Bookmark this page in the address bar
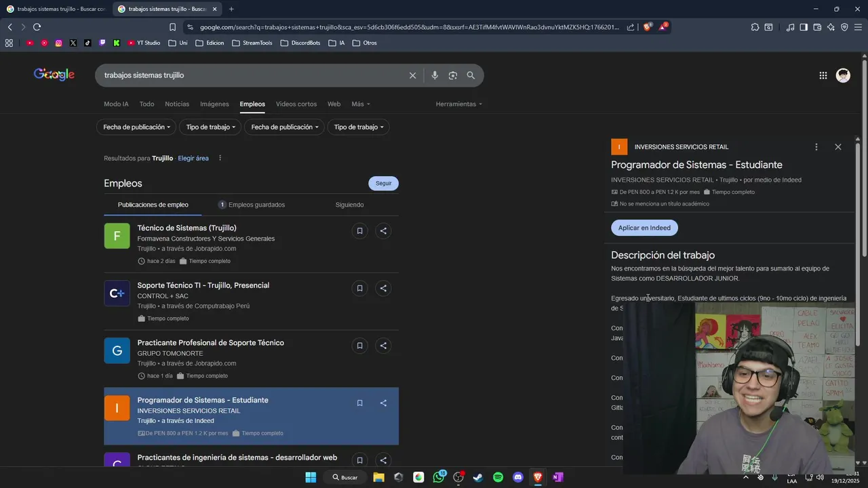Image resolution: width=868 pixels, height=488 pixels. pyautogui.click(x=172, y=27)
